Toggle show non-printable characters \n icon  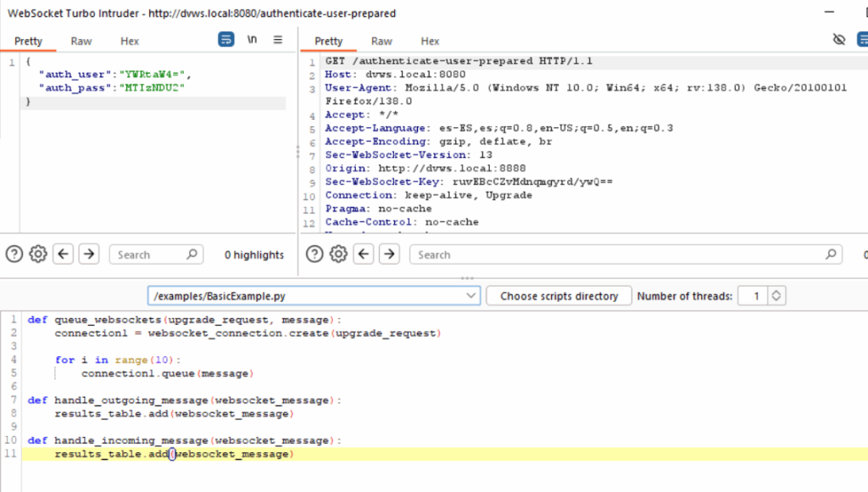point(252,39)
